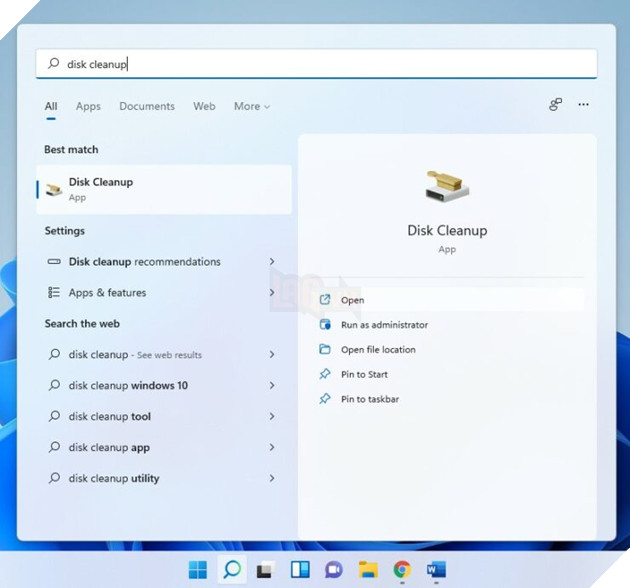Open File Explorer from the taskbar

pyautogui.click(x=368, y=570)
